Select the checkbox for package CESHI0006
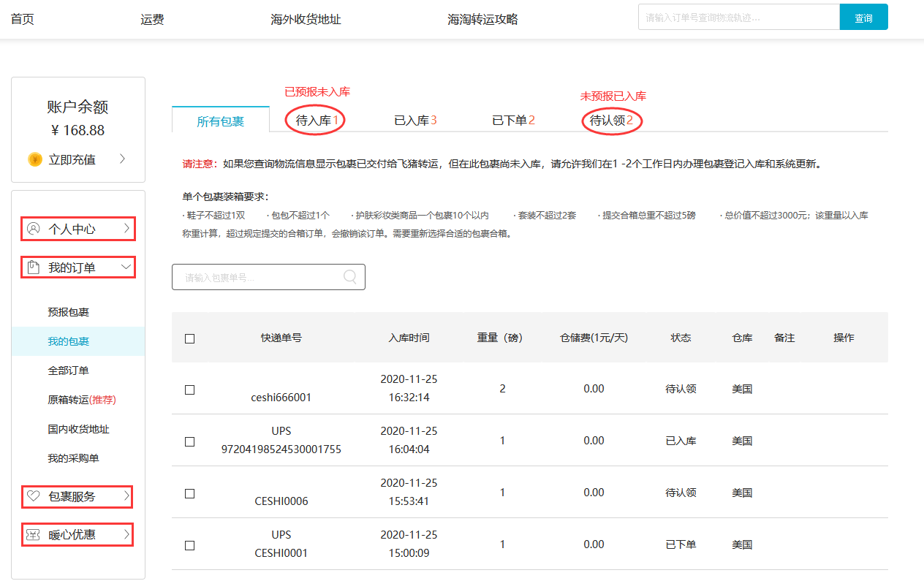Screen dimensions: 924x581 click(x=190, y=493)
